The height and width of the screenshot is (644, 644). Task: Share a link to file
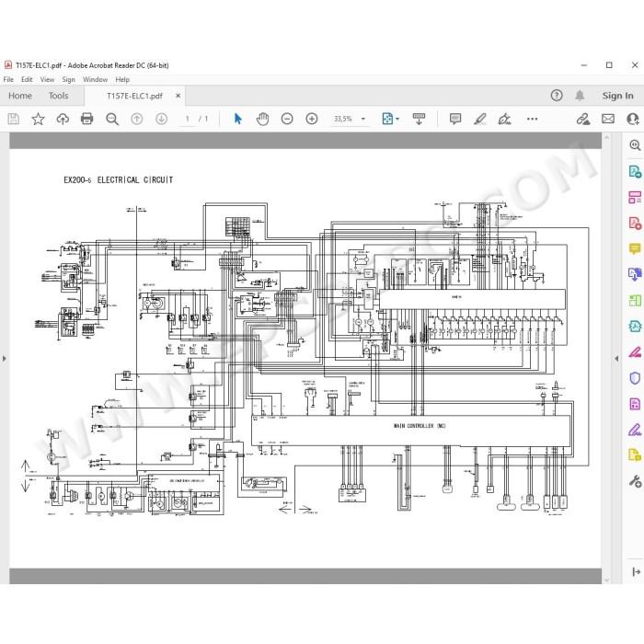(583, 119)
